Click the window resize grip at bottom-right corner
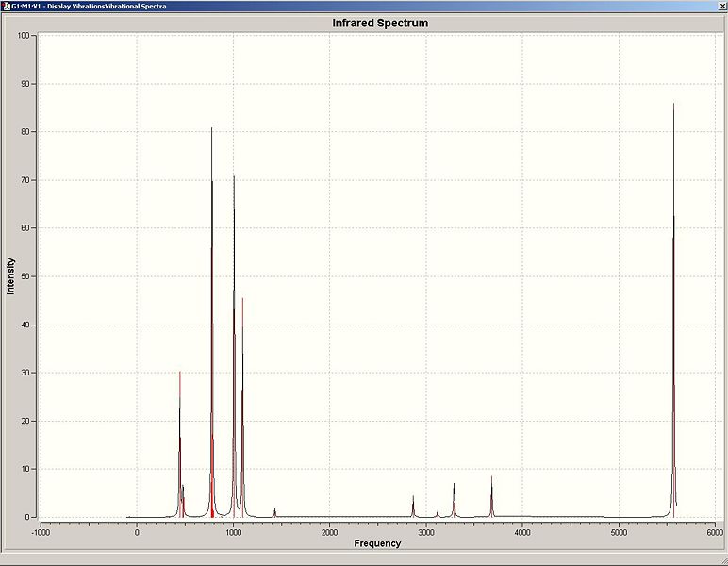The image size is (728, 566). coord(723,561)
